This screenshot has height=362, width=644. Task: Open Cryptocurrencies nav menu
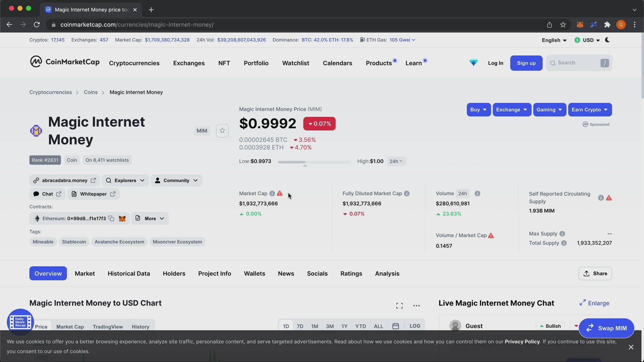(134, 63)
